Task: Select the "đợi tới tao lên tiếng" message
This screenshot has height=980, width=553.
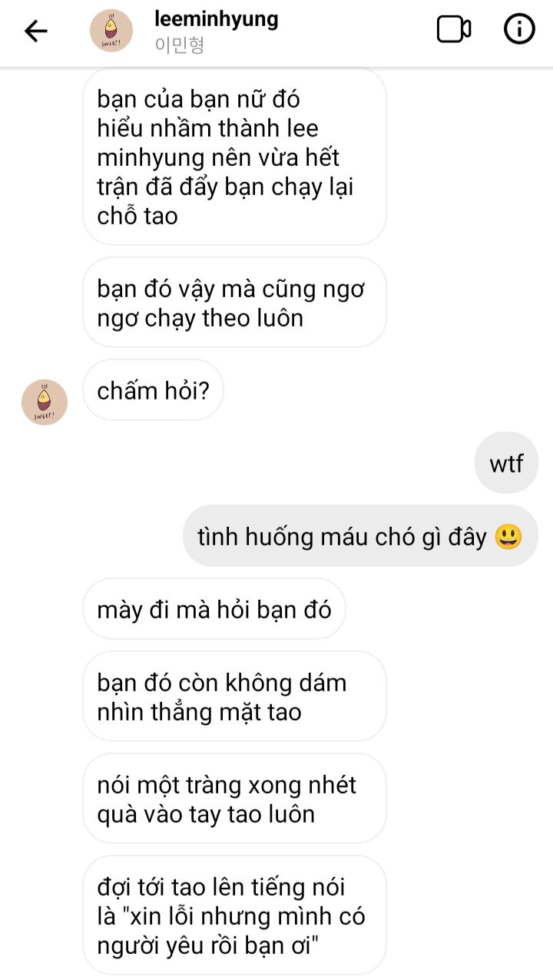Action: click(234, 915)
